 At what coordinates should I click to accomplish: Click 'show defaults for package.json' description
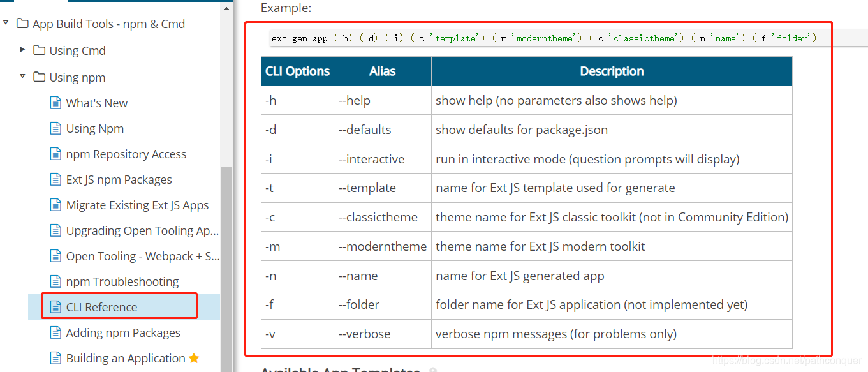click(x=612, y=130)
